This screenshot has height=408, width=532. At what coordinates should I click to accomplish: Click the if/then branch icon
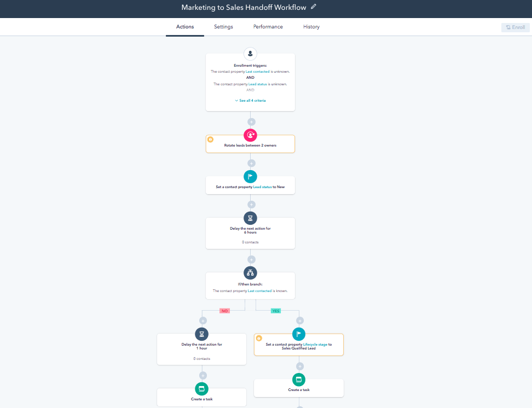(x=250, y=272)
